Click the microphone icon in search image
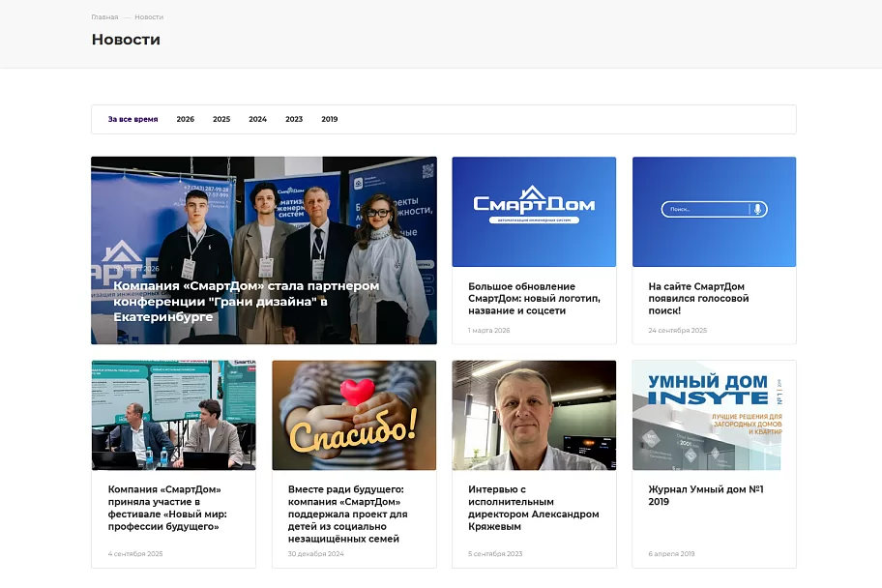 click(x=757, y=209)
